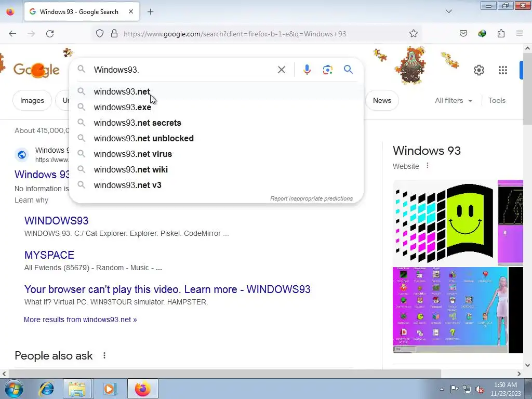This screenshot has height=399, width=532.
Task: Open the Windows Start menu
Action: [14, 389]
